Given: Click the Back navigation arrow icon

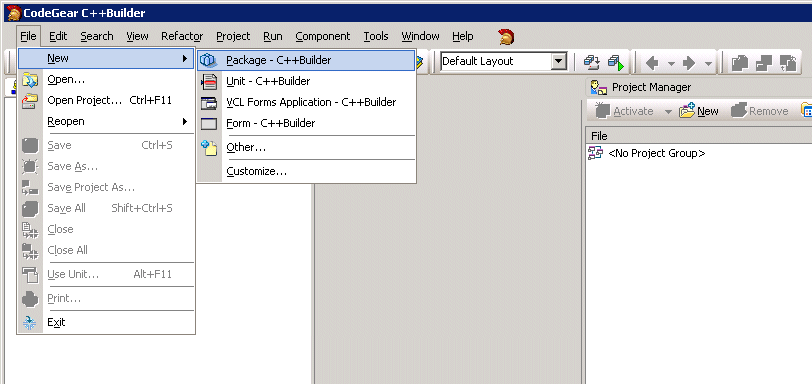Looking at the screenshot, I should click(652, 63).
